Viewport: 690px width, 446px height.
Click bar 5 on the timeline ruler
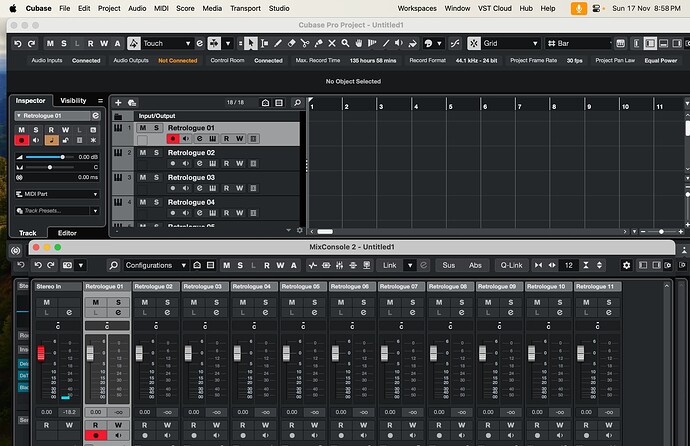(x=450, y=106)
